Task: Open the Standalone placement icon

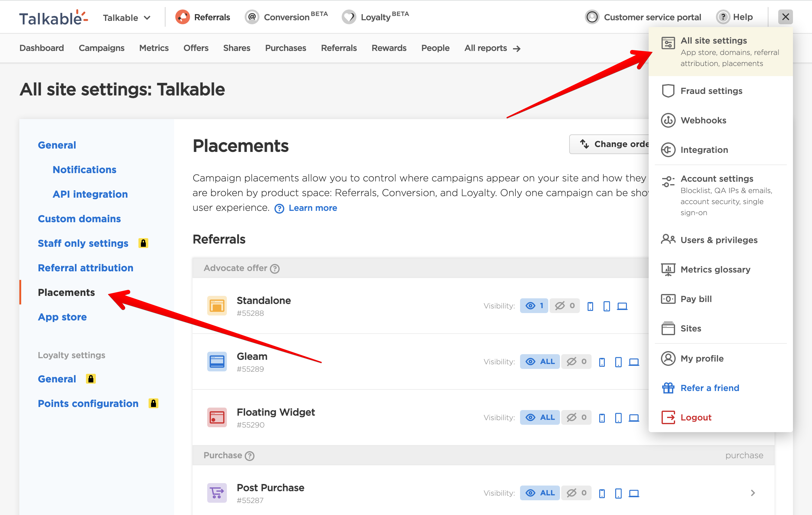Action: (217, 306)
